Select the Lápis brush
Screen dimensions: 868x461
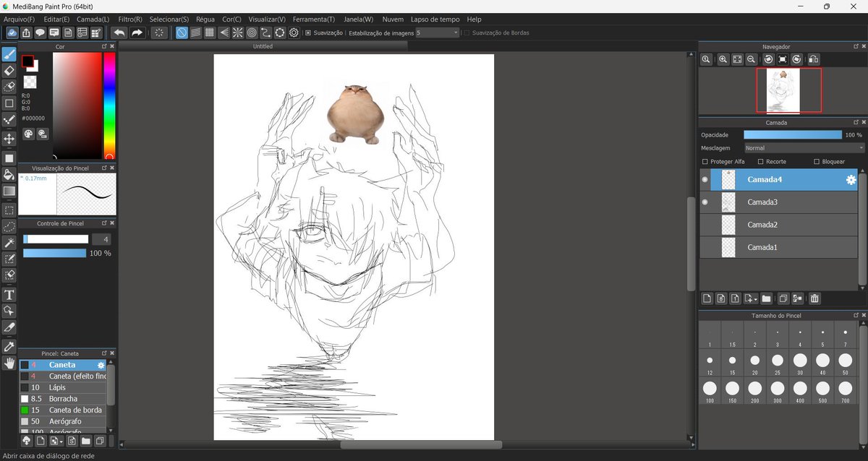[63, 387]
